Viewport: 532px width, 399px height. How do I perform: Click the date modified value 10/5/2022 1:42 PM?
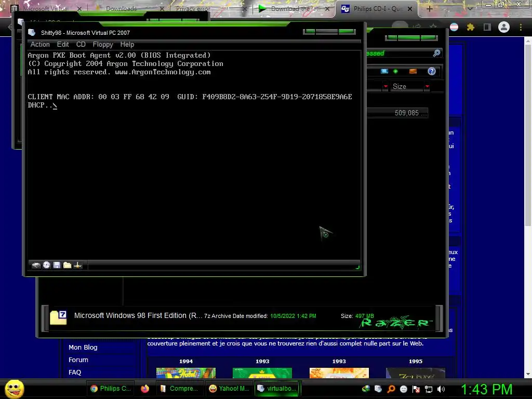click(x=293, y=316)
